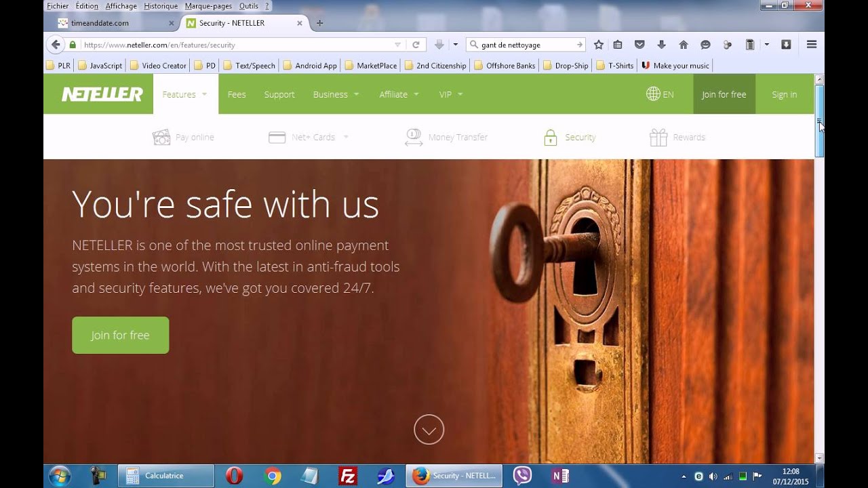Click the NETELLER logo
Viewport: 868px width, 488px height.
tap(102, 94)
